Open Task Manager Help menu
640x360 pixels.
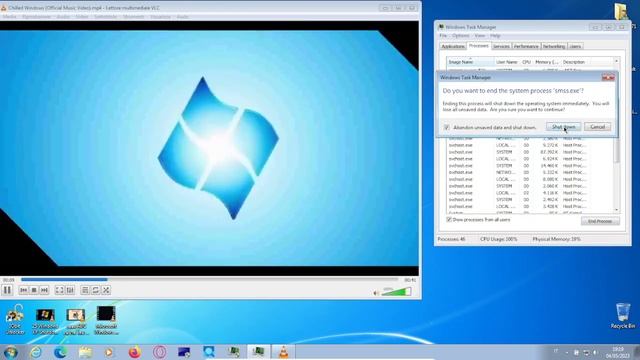click(x=495, y=36)
